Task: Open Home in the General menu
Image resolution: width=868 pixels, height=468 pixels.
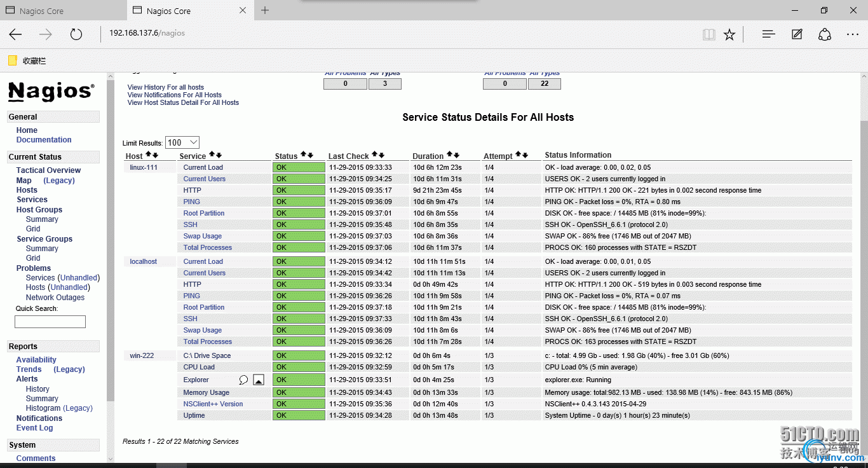Action: [x=27, y=130]
